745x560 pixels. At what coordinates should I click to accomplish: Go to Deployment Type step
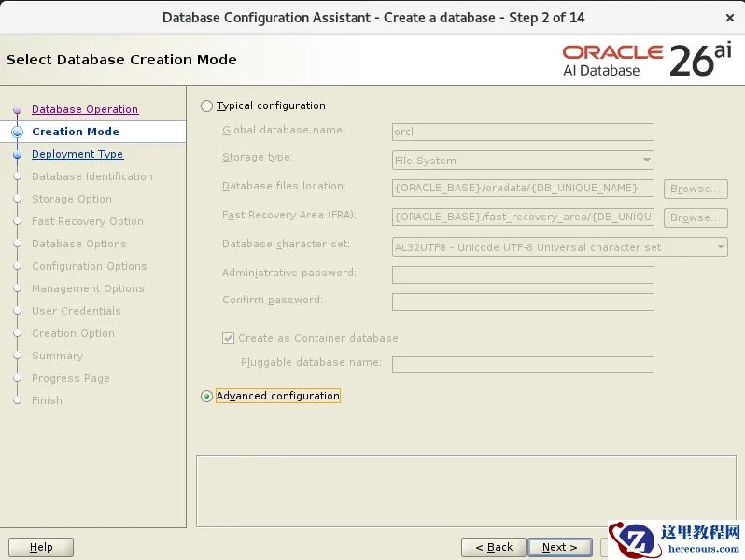pos(77,154)
